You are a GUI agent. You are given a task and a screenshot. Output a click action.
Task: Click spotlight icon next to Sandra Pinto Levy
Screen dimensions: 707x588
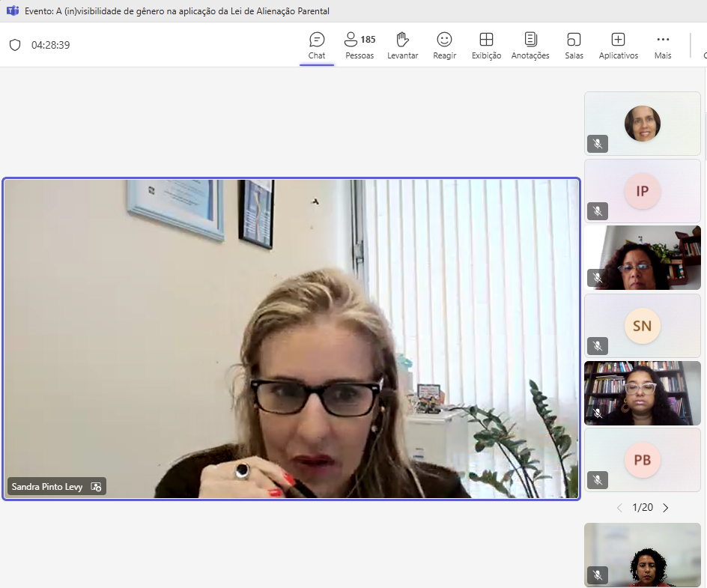point(96,487)
